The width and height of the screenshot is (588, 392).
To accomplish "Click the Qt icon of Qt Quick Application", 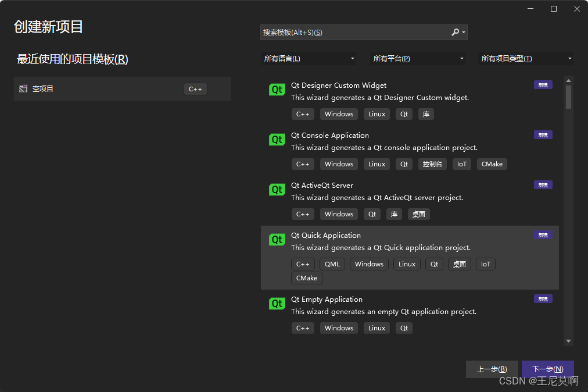I will click(x=277, y=239).
